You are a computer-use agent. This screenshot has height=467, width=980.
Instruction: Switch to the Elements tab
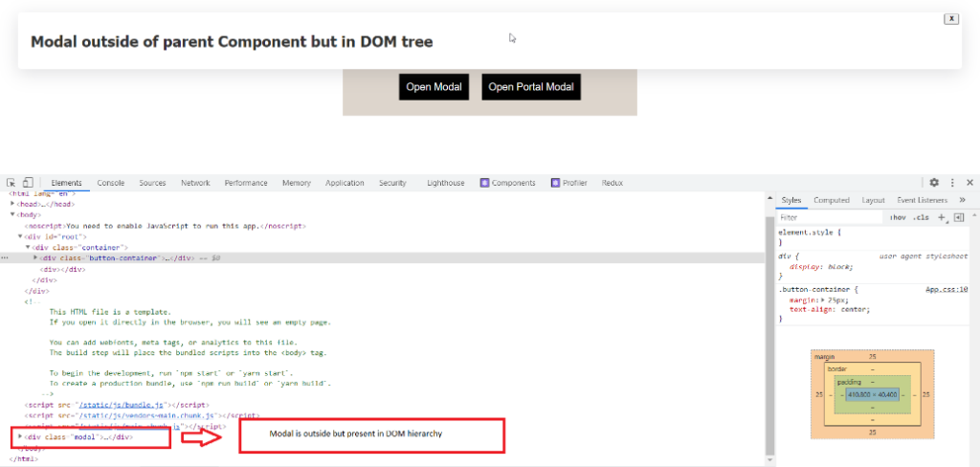[x=66, y=183]
